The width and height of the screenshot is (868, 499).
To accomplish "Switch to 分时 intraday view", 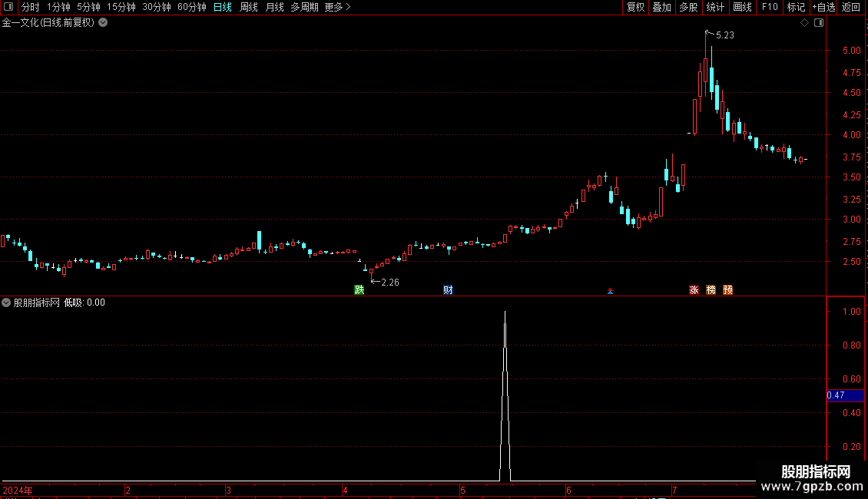I will coord(31,7).
